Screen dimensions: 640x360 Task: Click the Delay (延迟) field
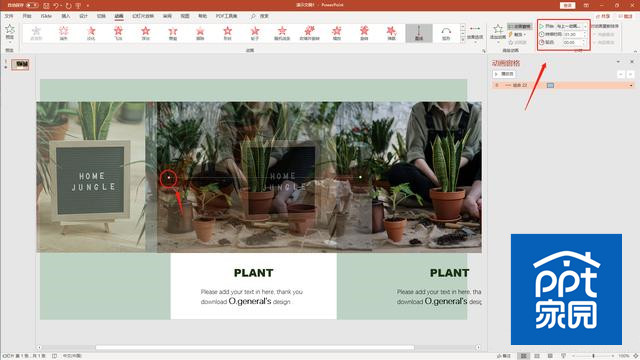(575, 42)
